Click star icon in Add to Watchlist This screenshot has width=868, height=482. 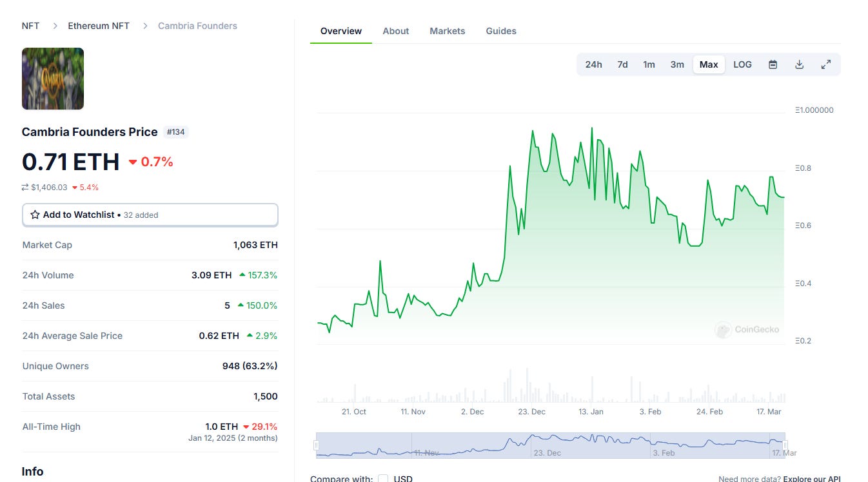pos(35,215)
